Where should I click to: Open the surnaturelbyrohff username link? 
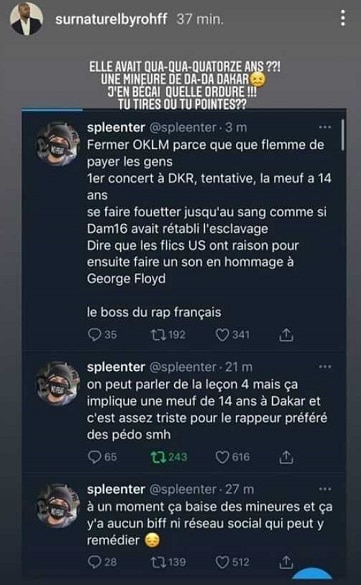(111, 19)
